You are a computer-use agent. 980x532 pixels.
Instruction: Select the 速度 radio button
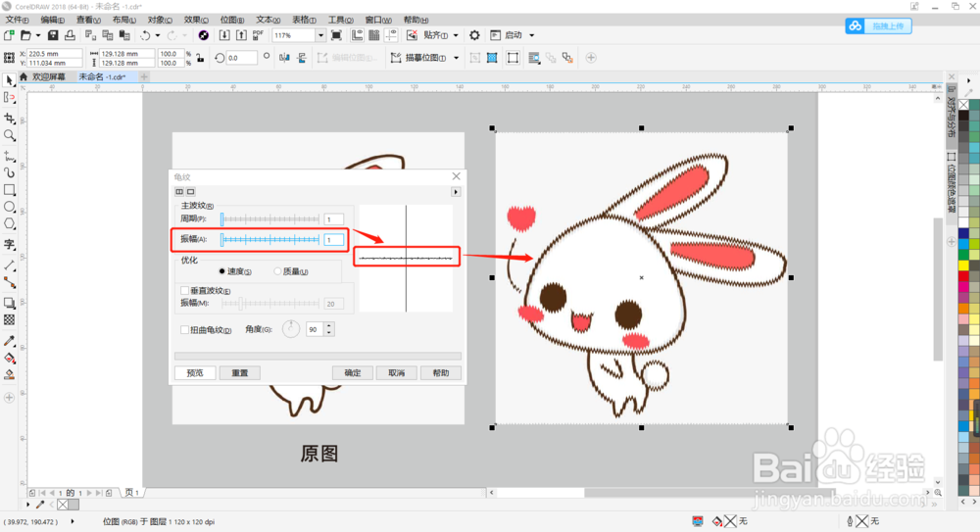[x=221, y=271]
